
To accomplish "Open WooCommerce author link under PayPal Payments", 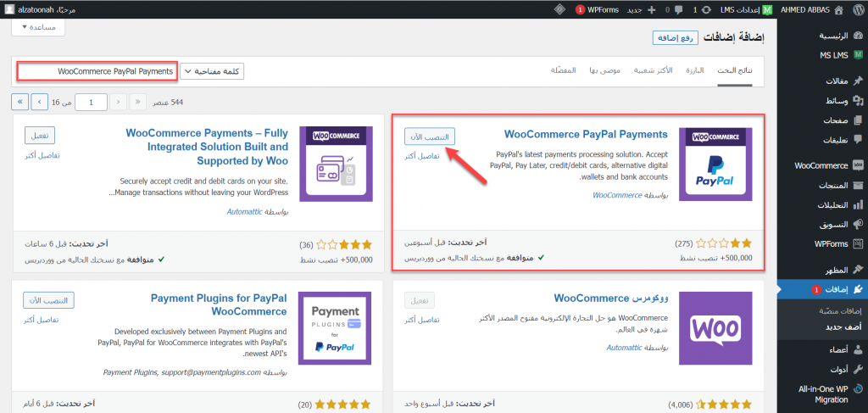I will (617, 195).
